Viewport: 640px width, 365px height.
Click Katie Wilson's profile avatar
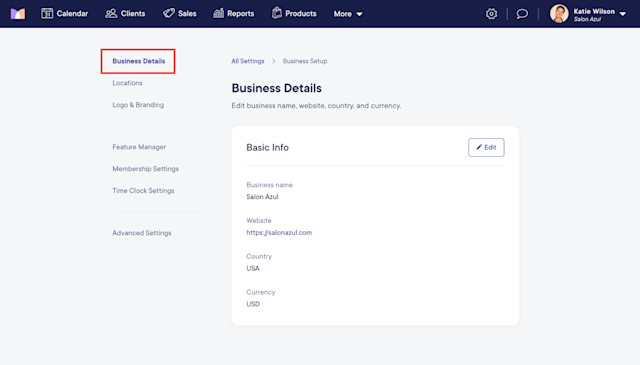click(x=559, y=14)
